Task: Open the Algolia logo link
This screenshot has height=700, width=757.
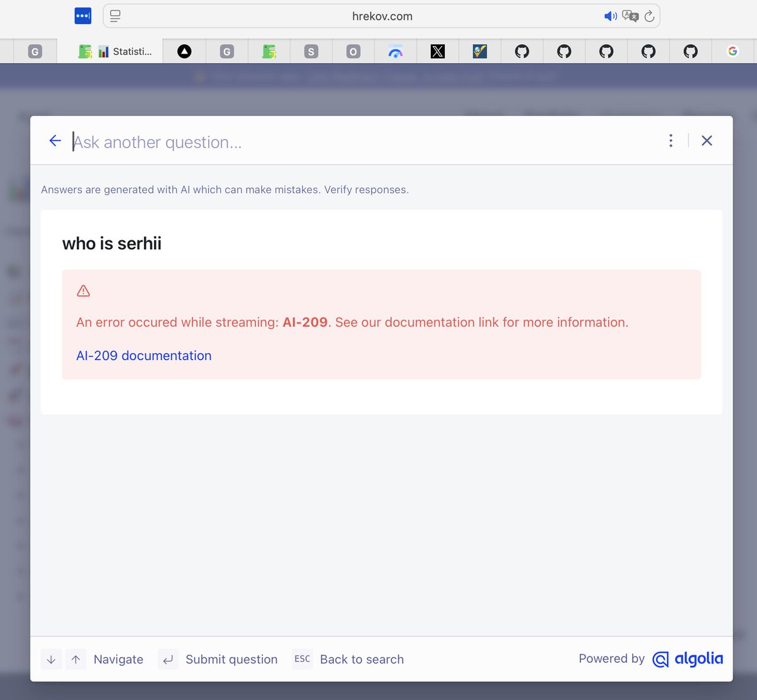Action: 688,659
